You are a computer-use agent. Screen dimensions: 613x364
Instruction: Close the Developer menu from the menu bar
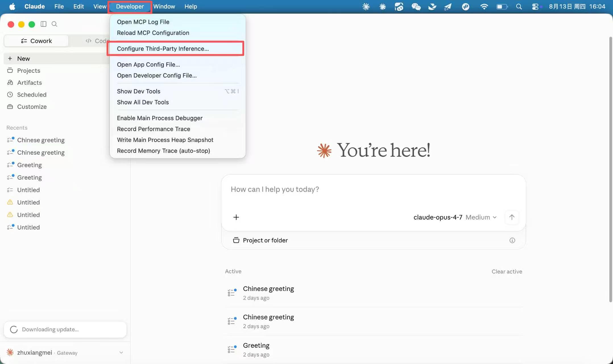pyautogui.click(x=130, y=7)
